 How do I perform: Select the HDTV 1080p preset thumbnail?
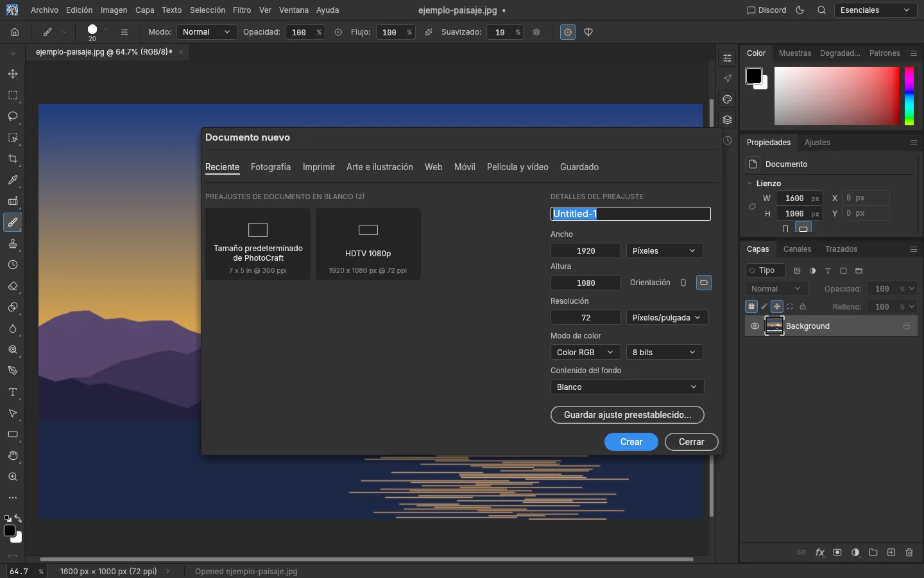(368, 244)
